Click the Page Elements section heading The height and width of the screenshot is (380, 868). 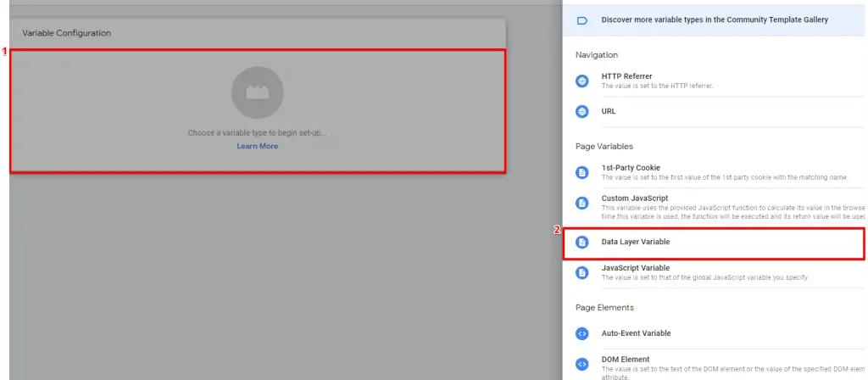[604, 307]
